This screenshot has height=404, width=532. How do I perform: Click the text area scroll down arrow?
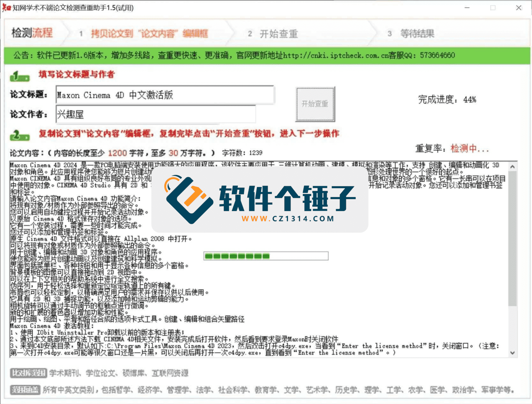[x=513, y=353]
